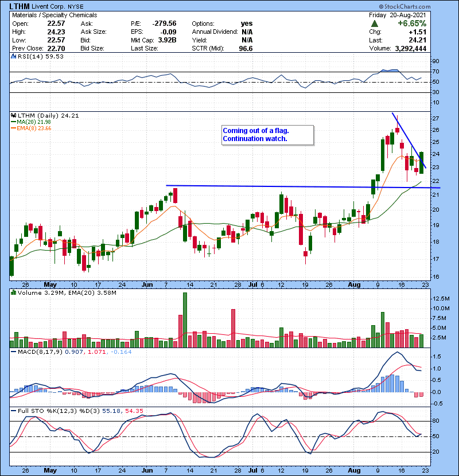459x476 pixels.
Task: Click the 'Jul' label on the bottom axis
Action: tap(253, 470)
